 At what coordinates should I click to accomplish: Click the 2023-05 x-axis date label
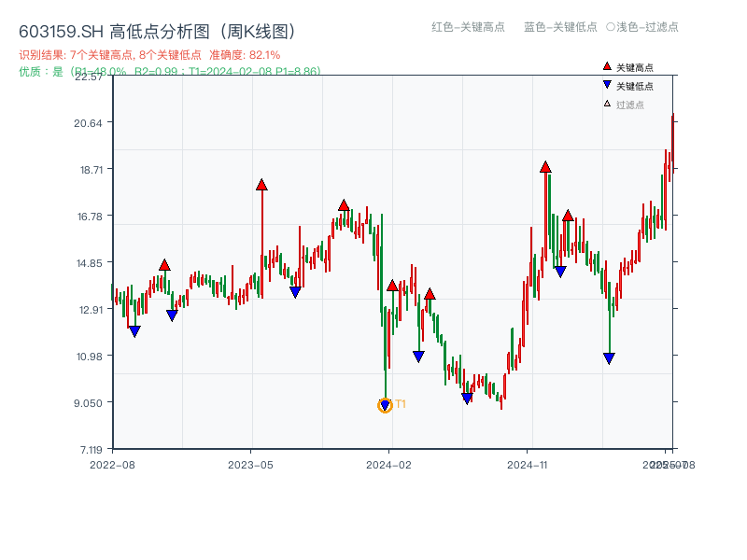[x=250, y=465]
